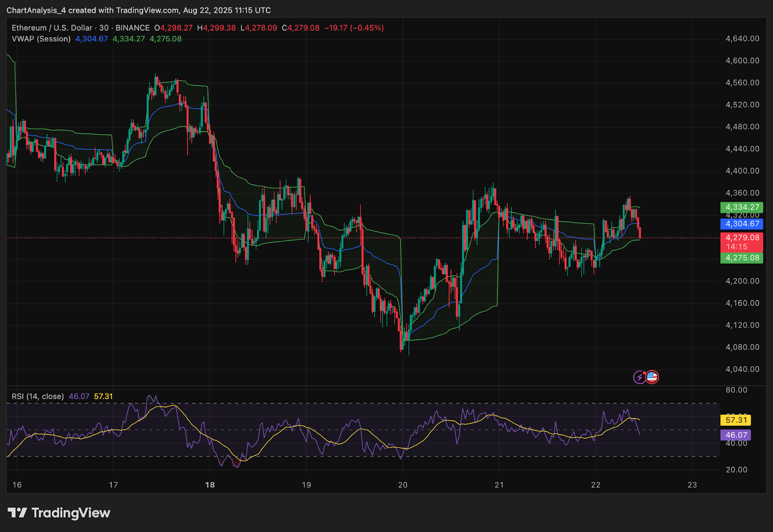This screenshot has width=773, height=532.
Task: Select the RSI (14, close) indicator legend
Action: click(x=38, y=396)
